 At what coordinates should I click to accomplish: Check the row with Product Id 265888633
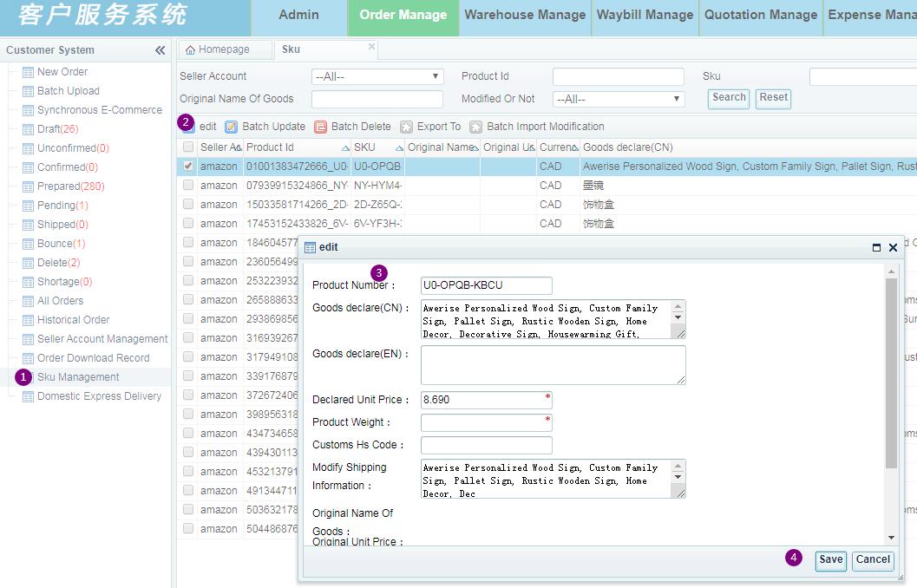click(187, 299)
